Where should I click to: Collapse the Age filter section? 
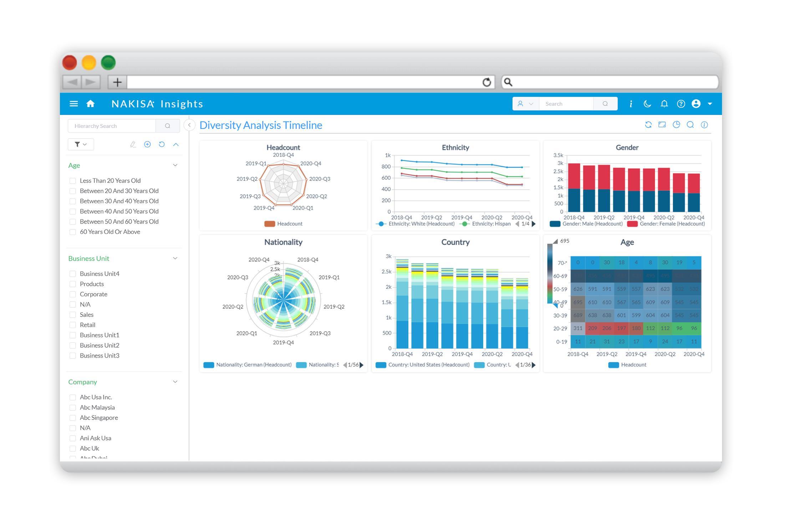coord(175,165)
